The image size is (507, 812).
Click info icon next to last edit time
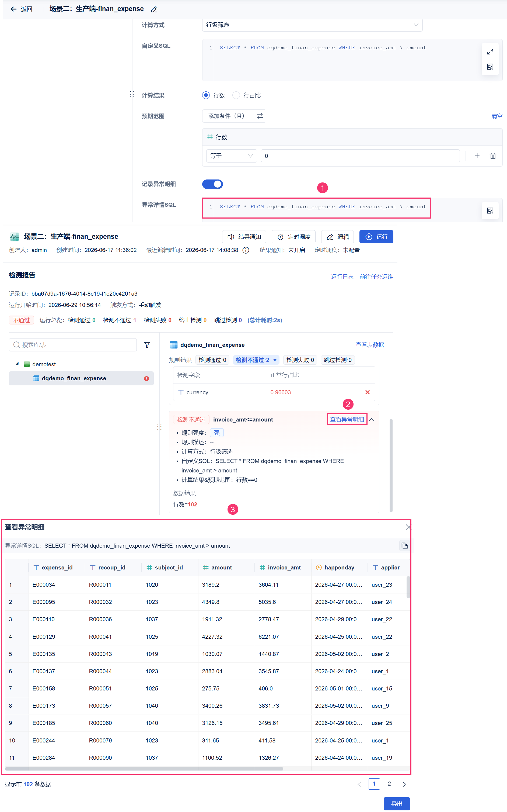(246, 250)
